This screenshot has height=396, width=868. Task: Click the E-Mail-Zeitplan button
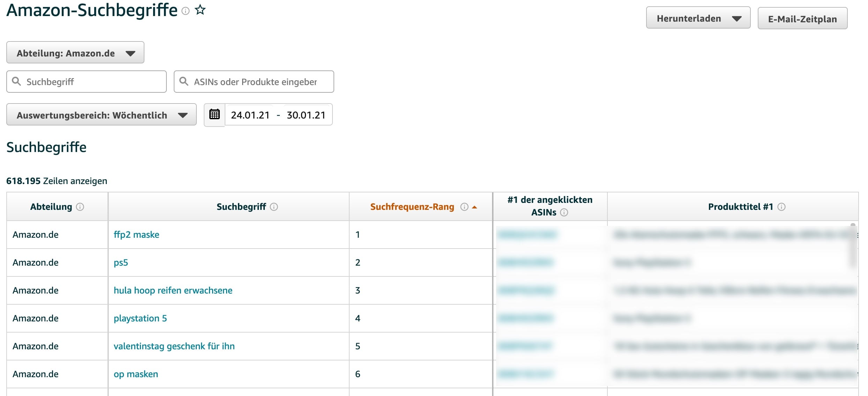point(802,18)
